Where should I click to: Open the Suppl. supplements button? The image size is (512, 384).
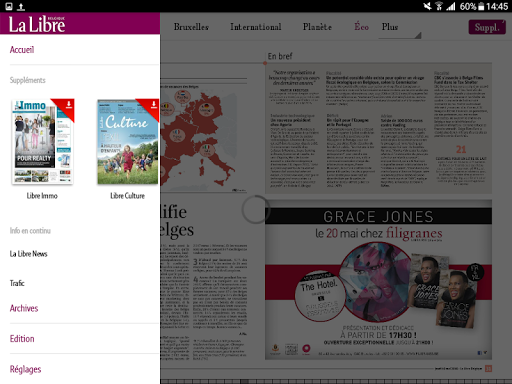(x=487, y=27)
